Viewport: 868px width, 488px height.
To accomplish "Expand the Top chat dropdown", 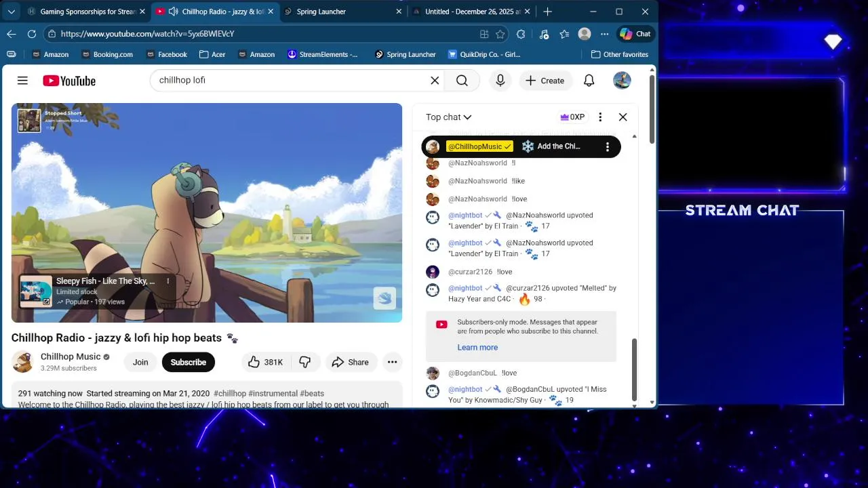I will [x=448, y=117].
